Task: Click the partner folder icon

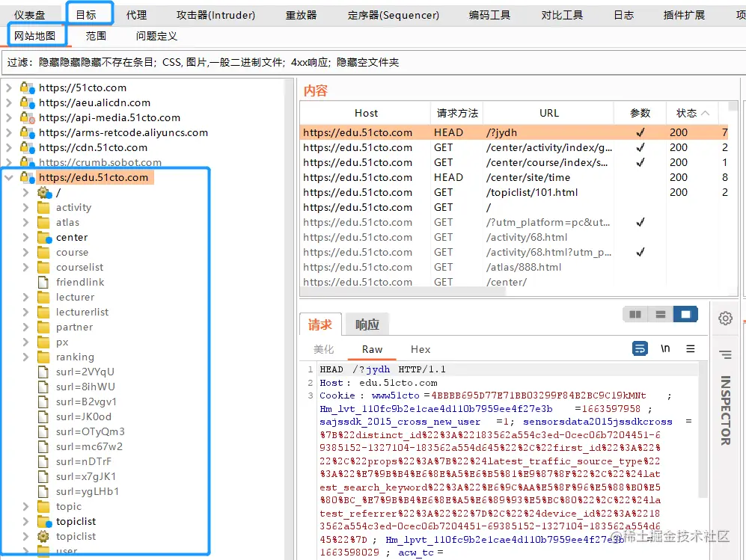Action: 43,327
